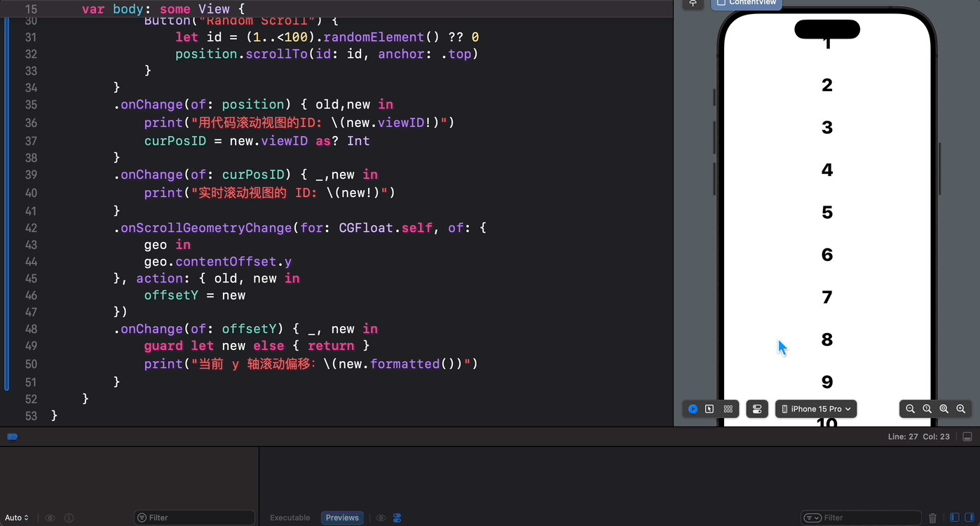Open preview Variants mode grid icon
This screenshot has height=526, width=980.
tap(728, 409)
